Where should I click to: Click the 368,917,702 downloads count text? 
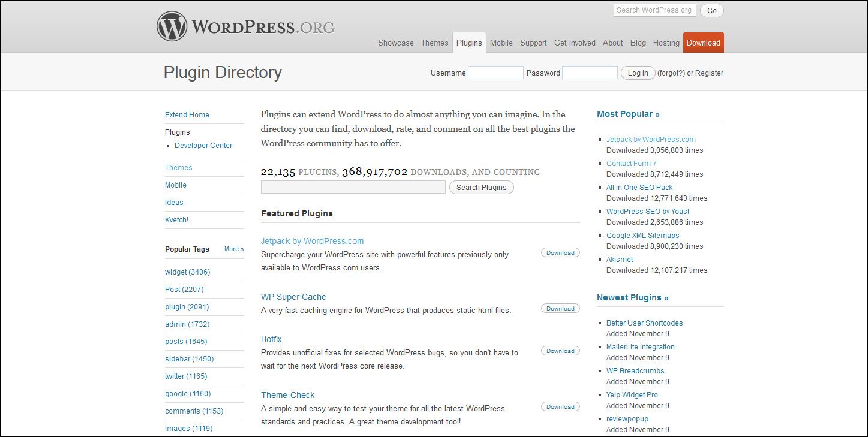click(x=374, y=172)
